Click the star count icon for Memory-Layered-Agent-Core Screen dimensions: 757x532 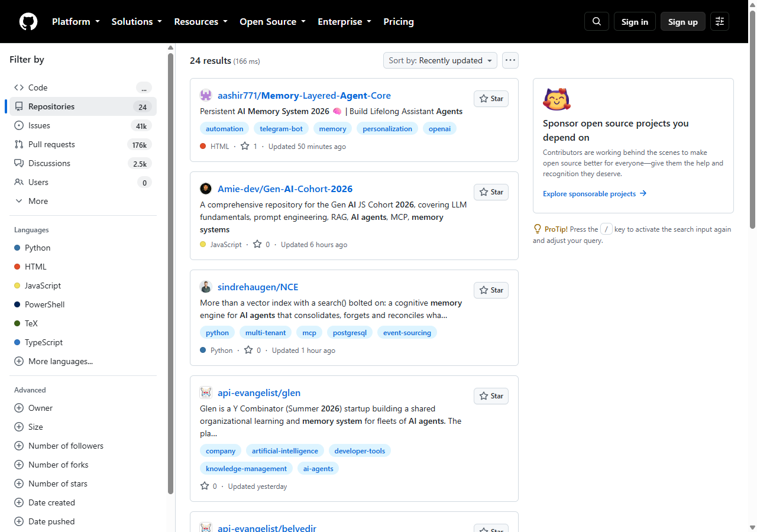point(245,146)
